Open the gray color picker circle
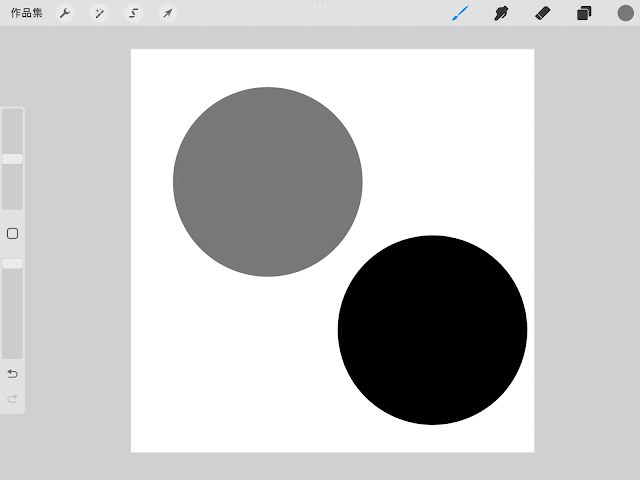The width and height of the screenshot is (640, 480). [x=625, y=13]
